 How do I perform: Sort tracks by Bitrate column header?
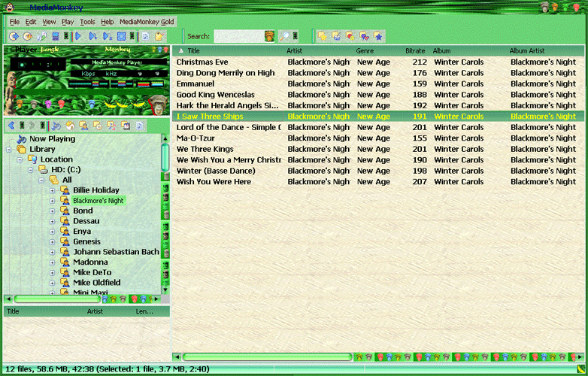pyautogui.click(x=415, y=50)
